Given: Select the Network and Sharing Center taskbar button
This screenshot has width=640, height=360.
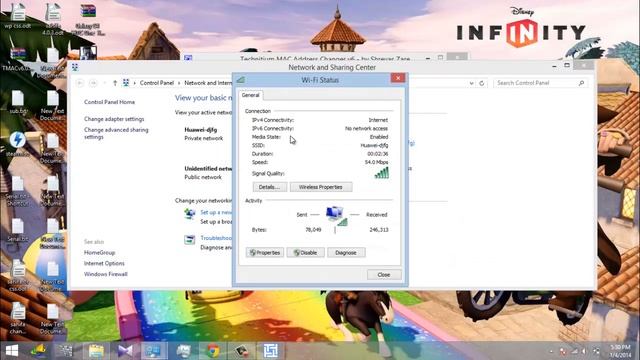Looking at the screenshot, I should (x=154, y=351).
